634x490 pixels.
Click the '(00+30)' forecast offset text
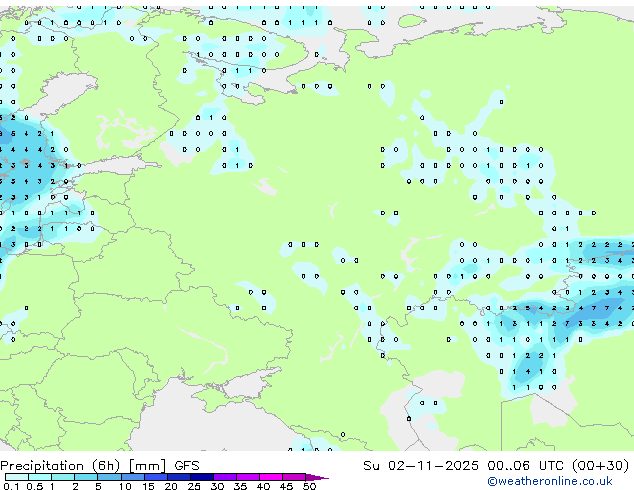600,466
